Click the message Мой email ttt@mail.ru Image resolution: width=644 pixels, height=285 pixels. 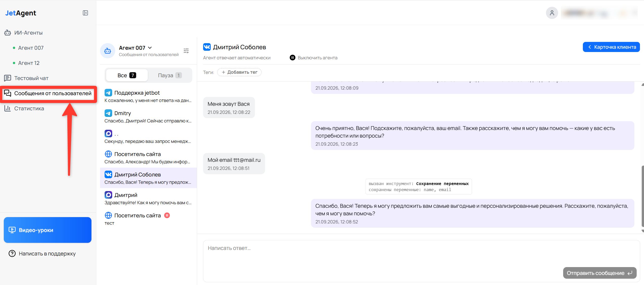[234, 164]
